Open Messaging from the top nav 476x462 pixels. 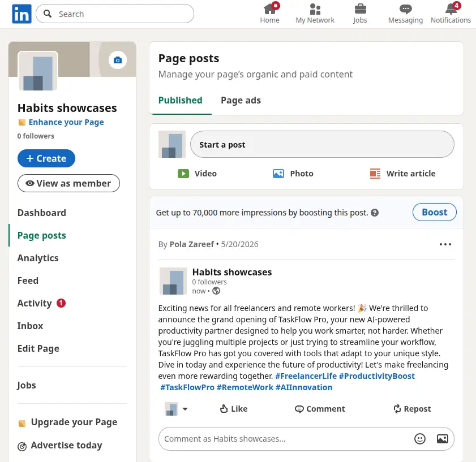(405, 14)
